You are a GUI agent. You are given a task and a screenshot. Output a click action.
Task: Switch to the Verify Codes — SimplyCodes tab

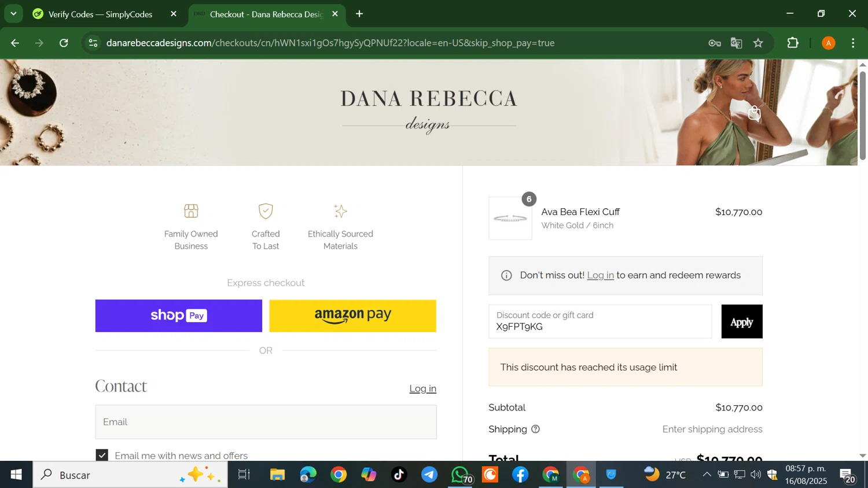[101, 14]
